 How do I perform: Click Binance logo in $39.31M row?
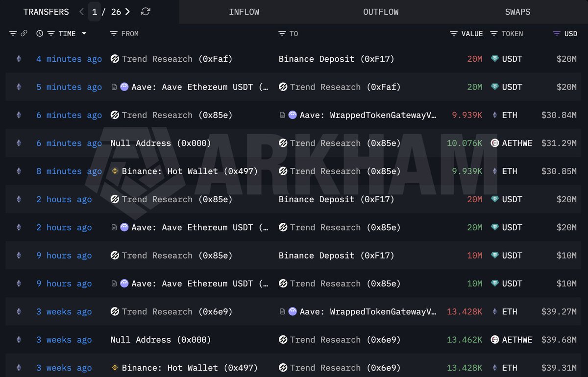[115, 368]
